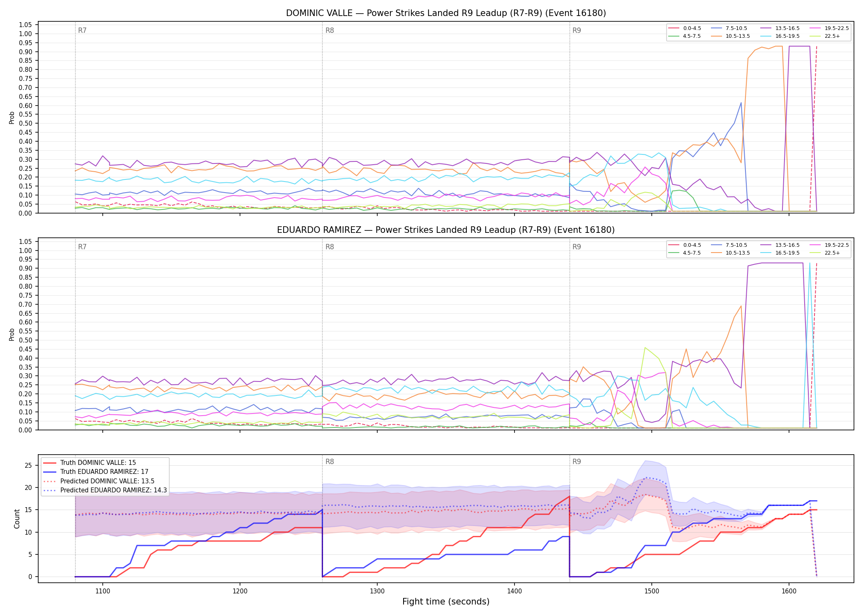
Task: Click 'Truth DOMINIC VALLE: 15' legend entry
Action: click(x=90, y=463)
